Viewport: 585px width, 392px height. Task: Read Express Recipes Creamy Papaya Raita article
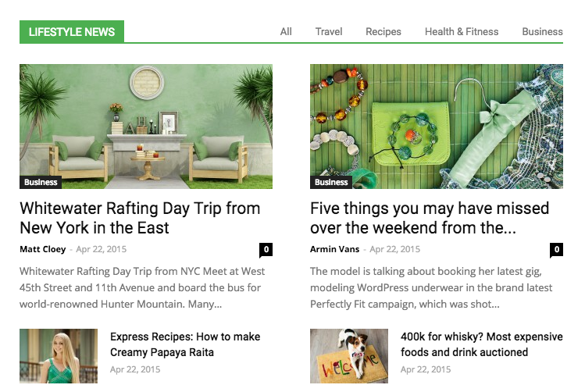[x=185, y=344]
